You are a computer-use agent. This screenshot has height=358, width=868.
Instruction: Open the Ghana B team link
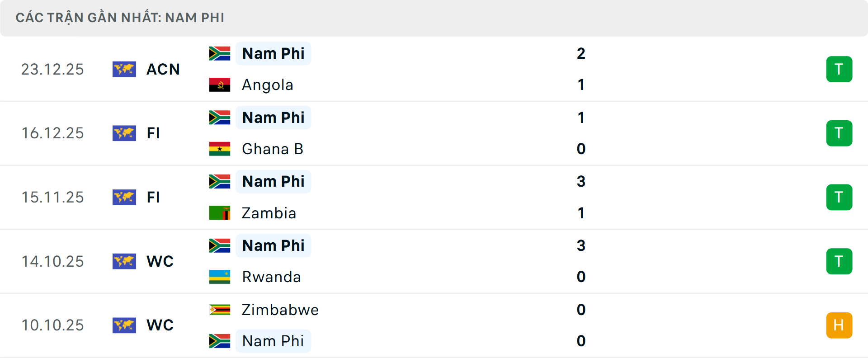(272, 149)
